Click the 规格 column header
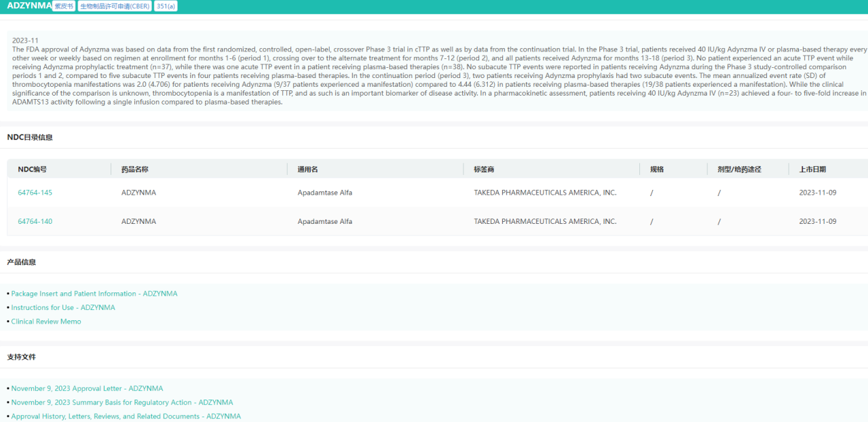 (657, 169)
